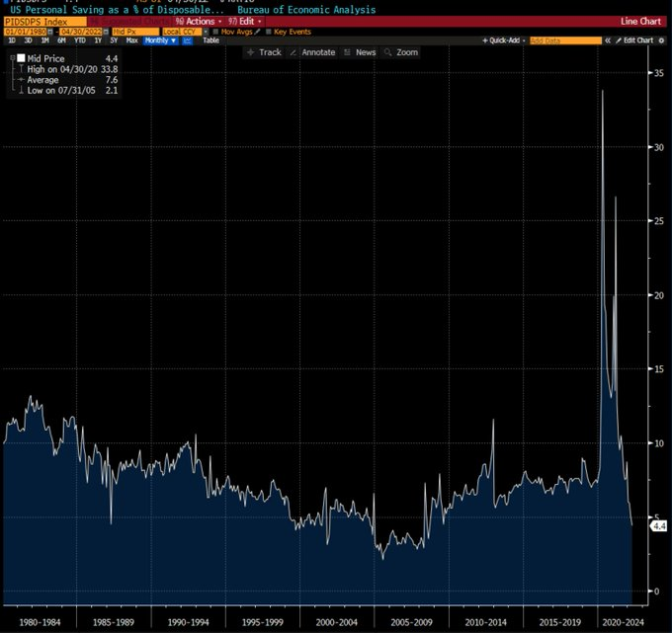This screenshot has height=633, width=672.
Task: Enable the Mov Avgs checkbox
Action: 215,32
